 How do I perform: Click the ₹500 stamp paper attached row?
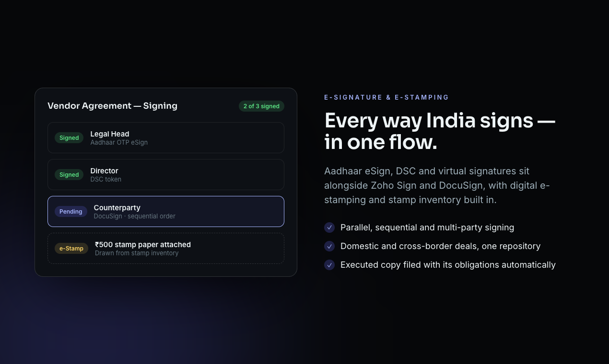click(x=166, y=249)
